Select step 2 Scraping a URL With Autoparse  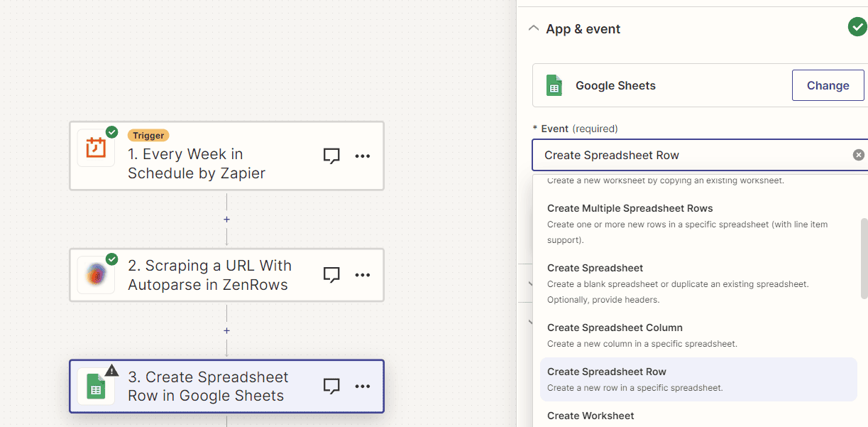pyautogui.click(x=226, y=275)
